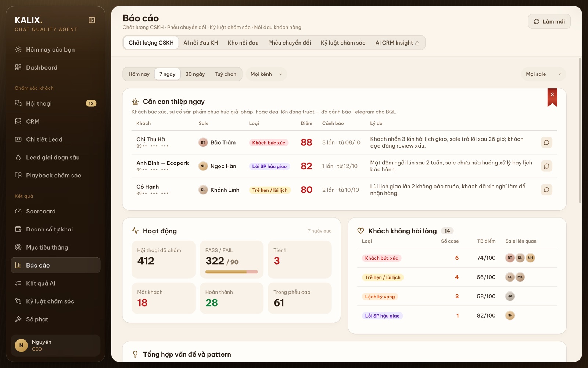Open Playbook chăm sóc
The width and height of the screenshot is (588, 368).
55,176
